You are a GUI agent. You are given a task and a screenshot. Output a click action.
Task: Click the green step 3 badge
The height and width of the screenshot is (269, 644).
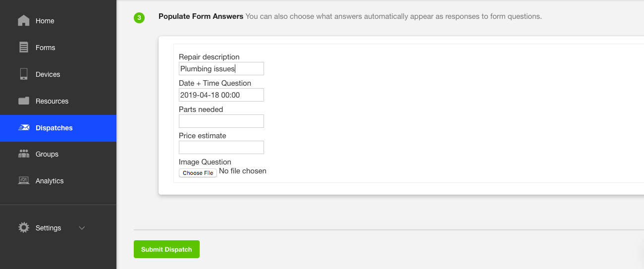139,18
